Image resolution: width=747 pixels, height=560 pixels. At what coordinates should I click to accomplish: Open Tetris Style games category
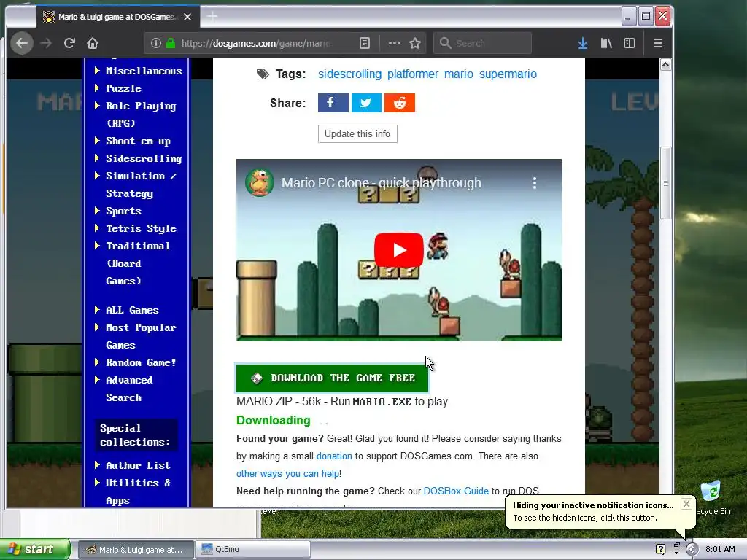pyautogui.click(x=141, y=228)
